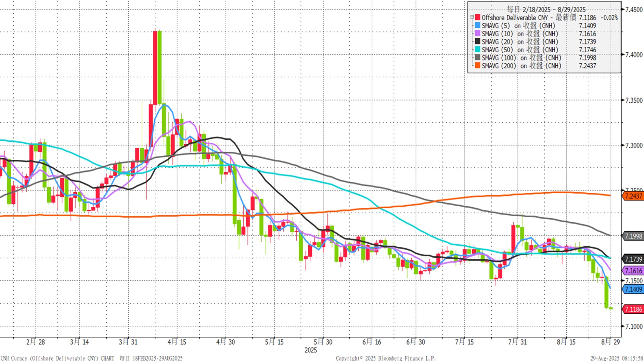Screen dimensions: 644x362
Task: Click the gray 7.1998 price tag on axis
Action: coord(633,236)
